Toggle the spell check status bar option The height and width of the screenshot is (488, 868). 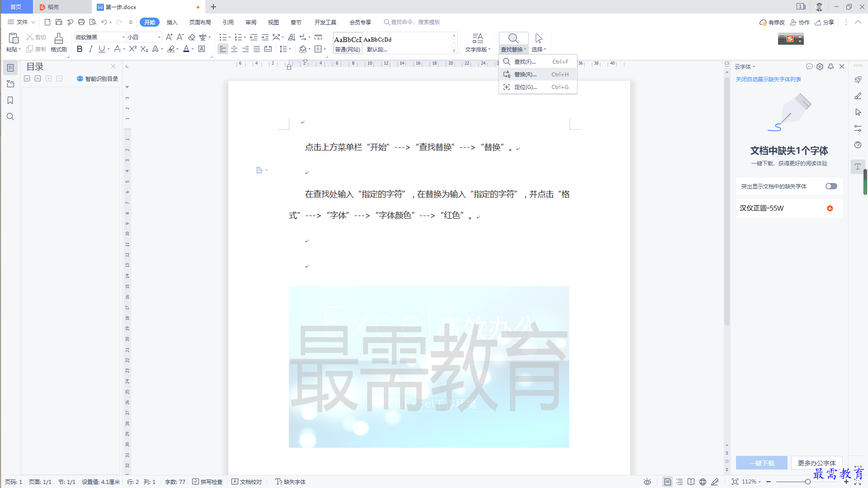pos(208,482)
